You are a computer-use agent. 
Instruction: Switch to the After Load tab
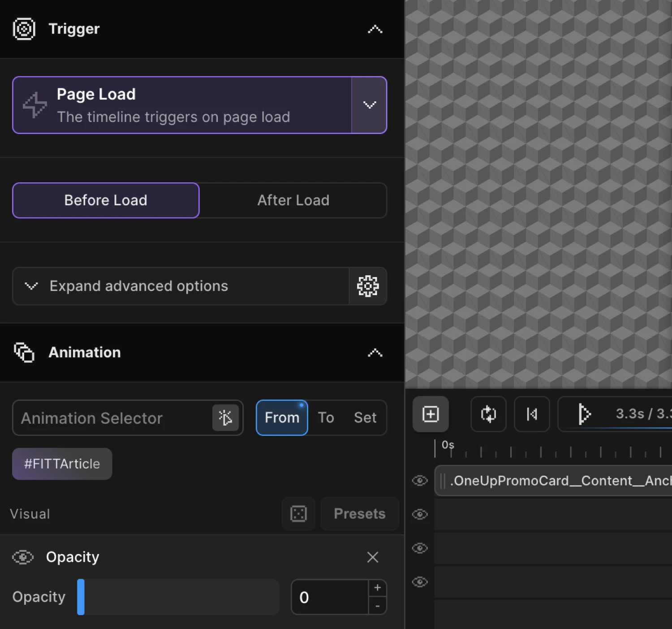coord(293,200)
